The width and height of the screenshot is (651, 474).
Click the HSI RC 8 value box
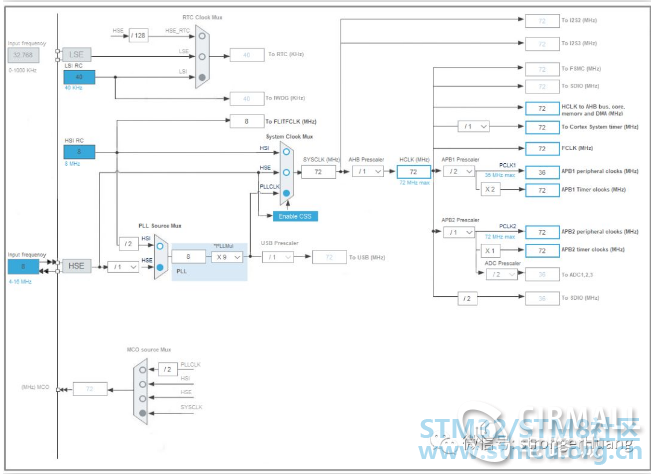coord(79,152)
